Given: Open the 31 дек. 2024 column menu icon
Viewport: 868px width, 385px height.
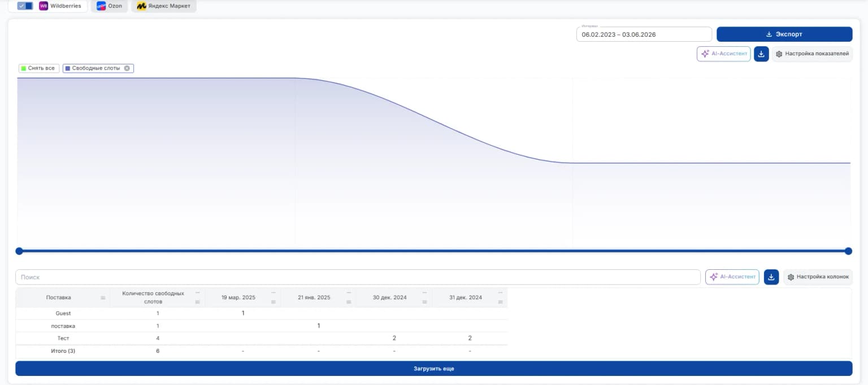Looking at the screenshot, I should coord(501,302).
